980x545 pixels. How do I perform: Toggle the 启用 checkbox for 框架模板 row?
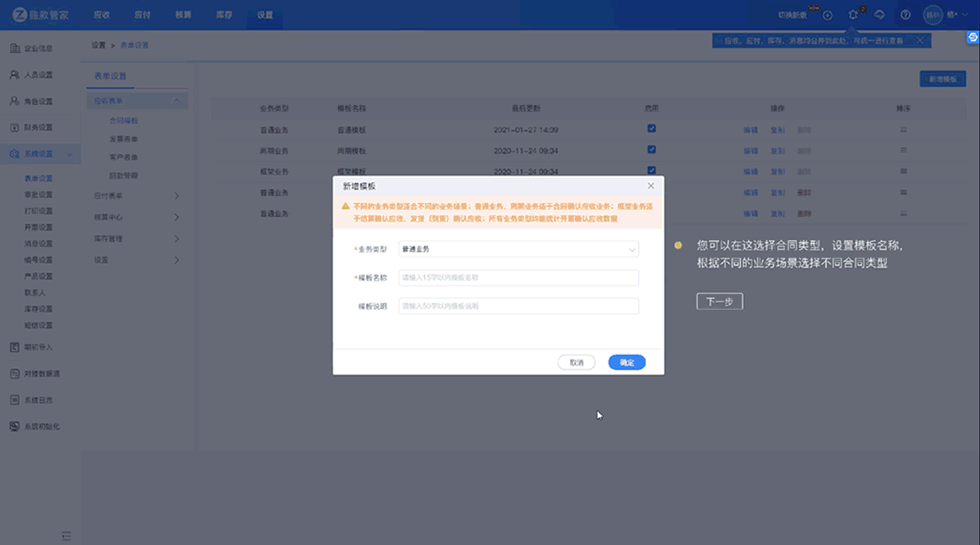click(651, 171)
